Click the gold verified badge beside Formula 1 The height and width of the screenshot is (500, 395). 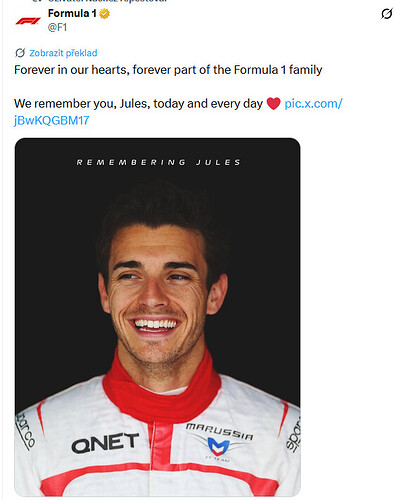[105, 14]
